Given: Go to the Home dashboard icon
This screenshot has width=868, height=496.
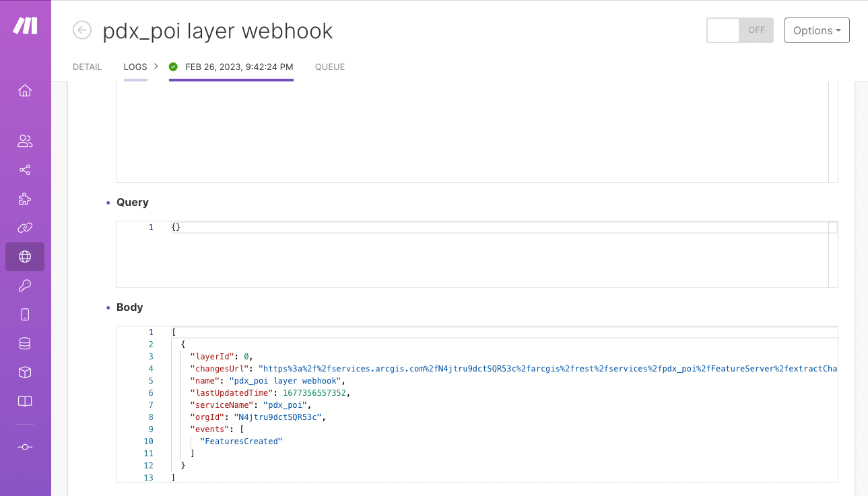Looking at the screenshot, I should click(25, 91).
